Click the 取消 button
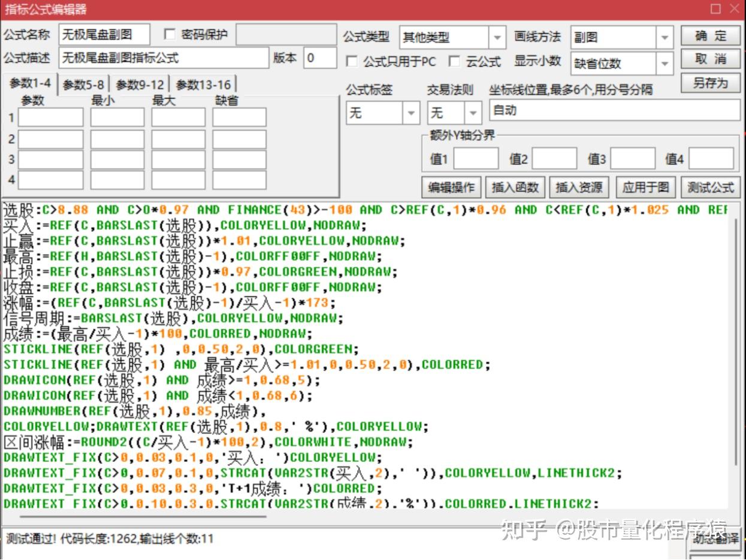The width and height of the screenshot is (746, 560). pos(711,59)
